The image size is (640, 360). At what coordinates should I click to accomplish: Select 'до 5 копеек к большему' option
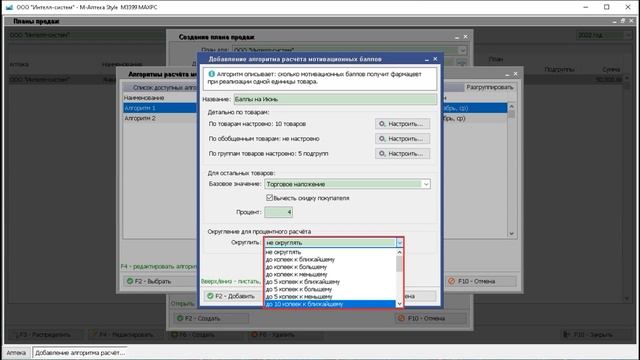(x=330, y=289)
